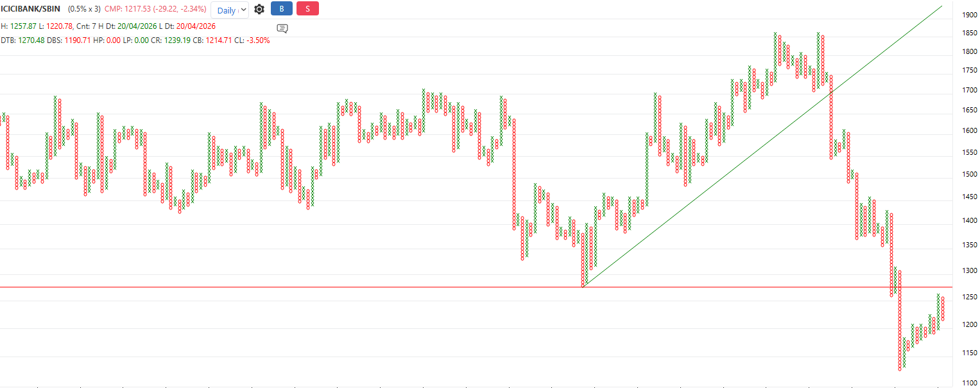This screenshot has height=388, width=980.
Task: Click the ICICIBANK/SBIN symbol title
Action: click(31, 10)
